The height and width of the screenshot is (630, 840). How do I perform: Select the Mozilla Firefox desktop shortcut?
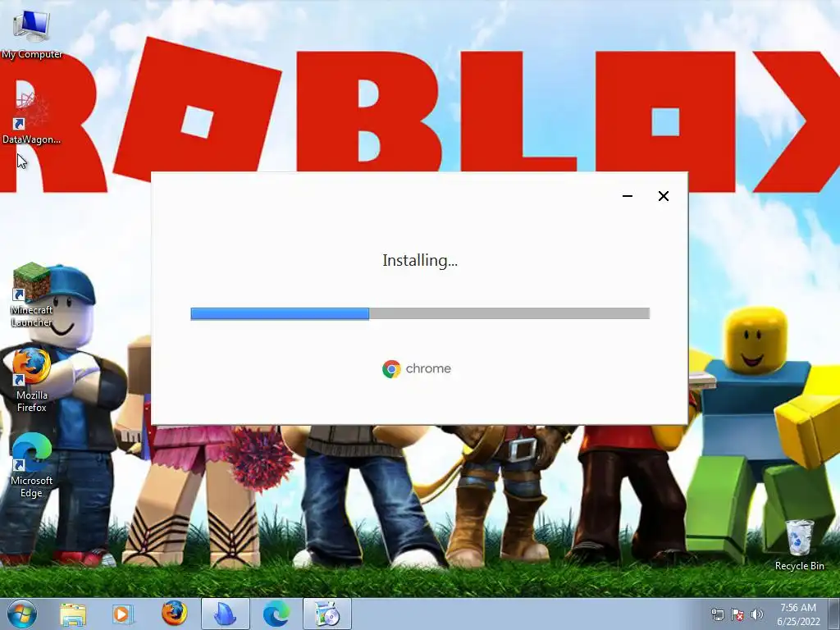click(32, 380)
